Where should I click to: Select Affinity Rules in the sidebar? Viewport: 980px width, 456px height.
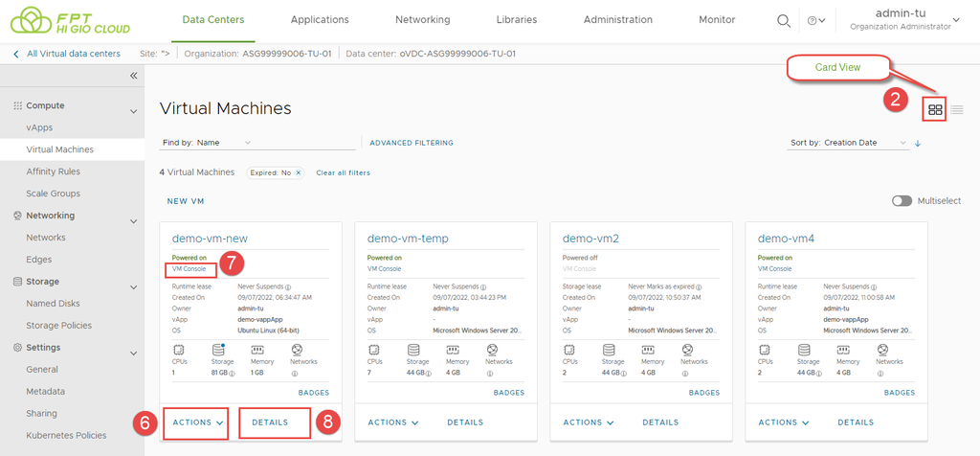[53, 171]
